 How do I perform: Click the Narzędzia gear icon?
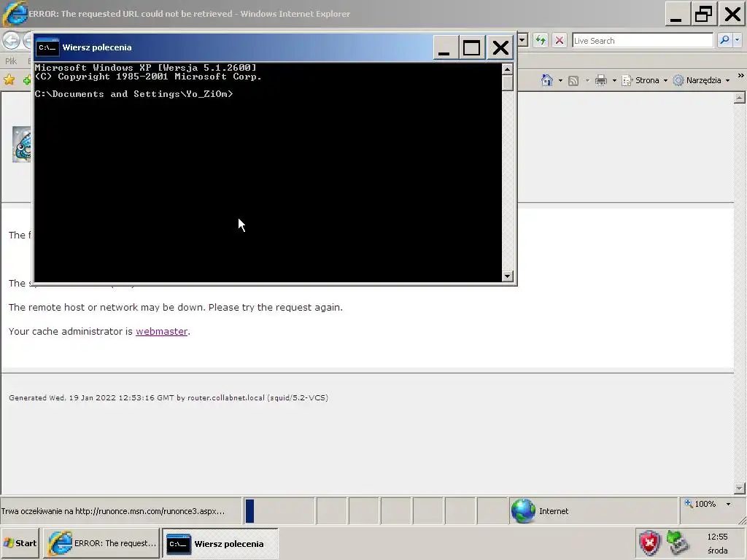coord(678,80)
